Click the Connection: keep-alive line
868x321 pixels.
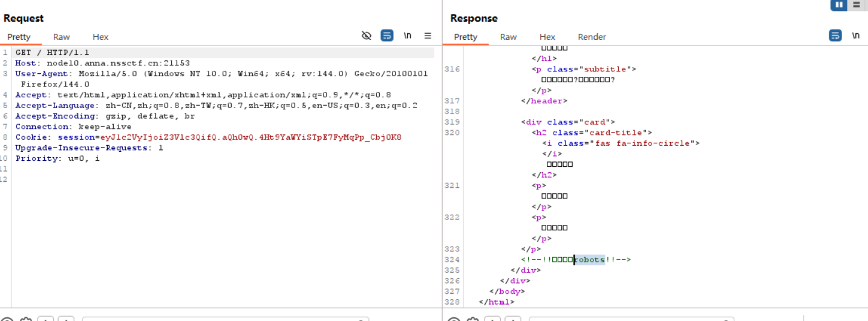[73, 126]
